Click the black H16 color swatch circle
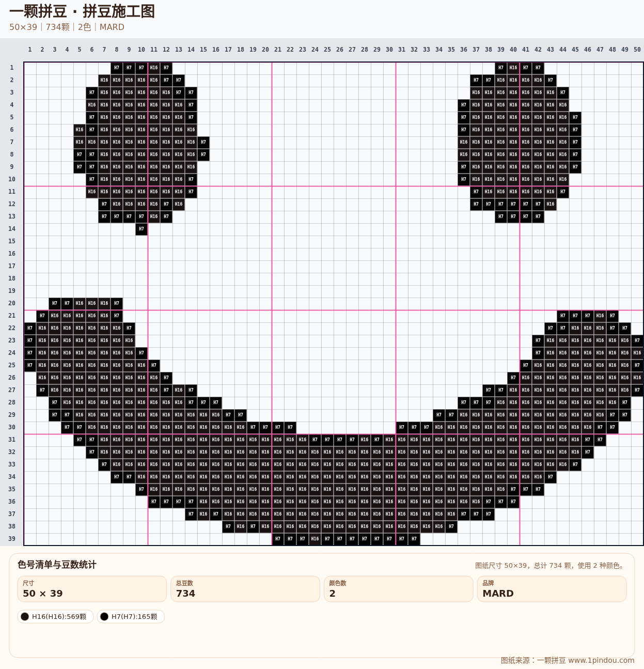Image resolution: width=644 pixels, height=669 pixels. 25,616
